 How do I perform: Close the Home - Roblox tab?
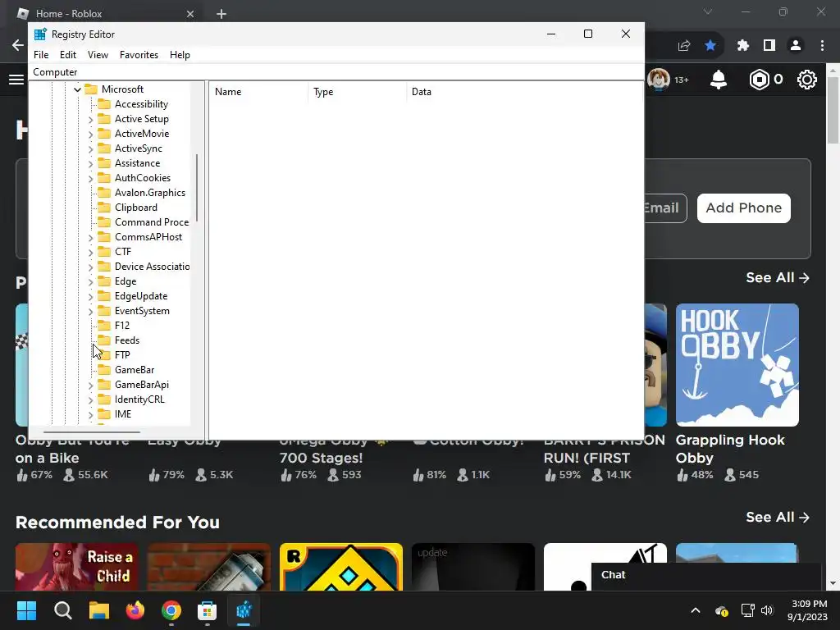pyautogui.click(x=190, y=14)
